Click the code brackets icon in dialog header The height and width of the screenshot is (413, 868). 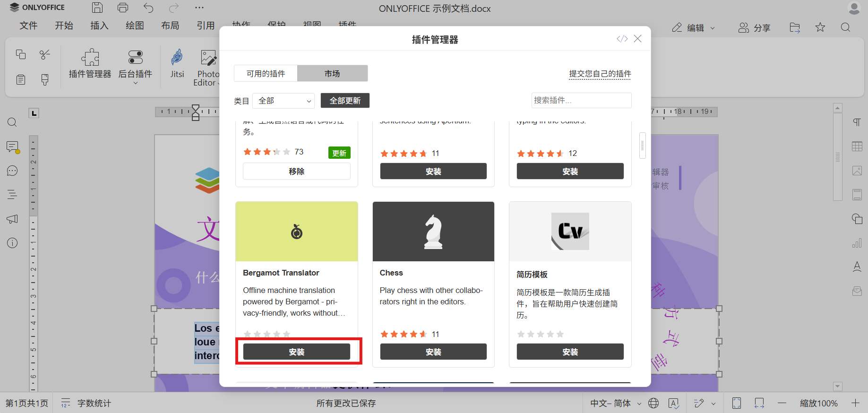pyautogui.click(x=622, y=39)
